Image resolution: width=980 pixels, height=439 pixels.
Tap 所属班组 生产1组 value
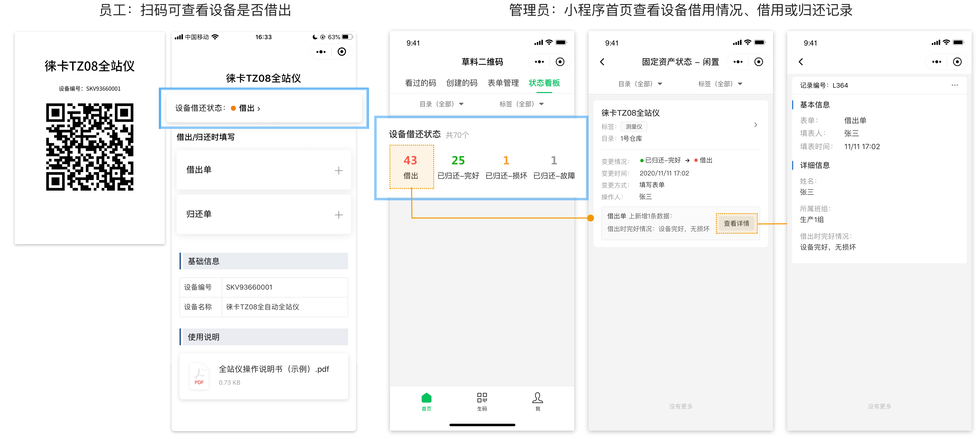tap(812, 220)
